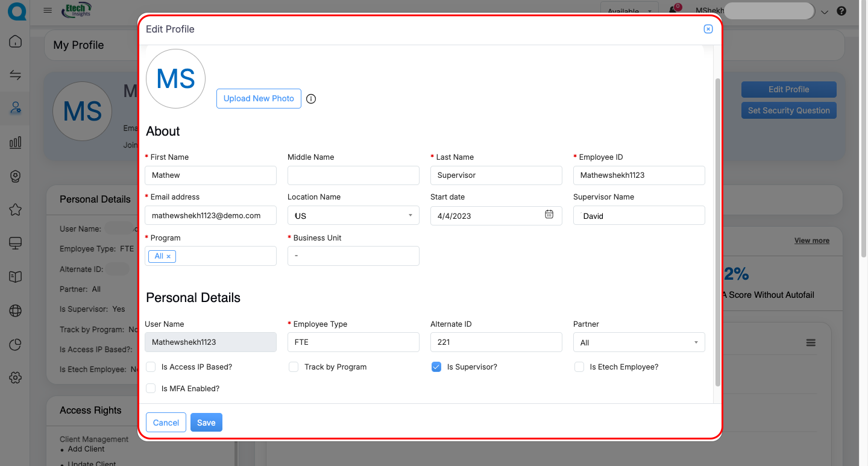Open the home icon in left sidebar
The width and height of the screenshot is (868, 466).
[x=16, y=42]
